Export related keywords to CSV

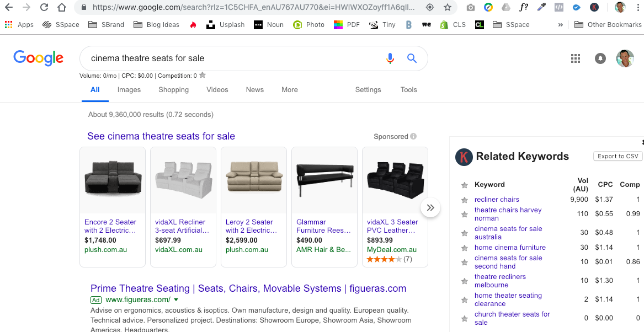(x=618, y=156)
